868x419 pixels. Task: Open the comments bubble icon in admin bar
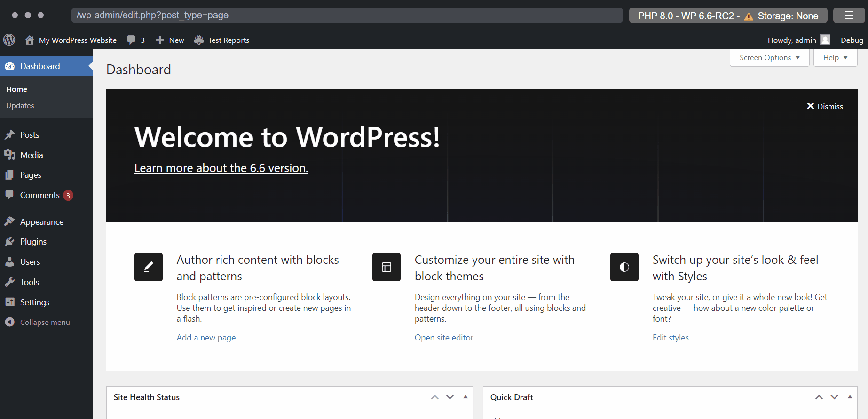click(131, 40)
